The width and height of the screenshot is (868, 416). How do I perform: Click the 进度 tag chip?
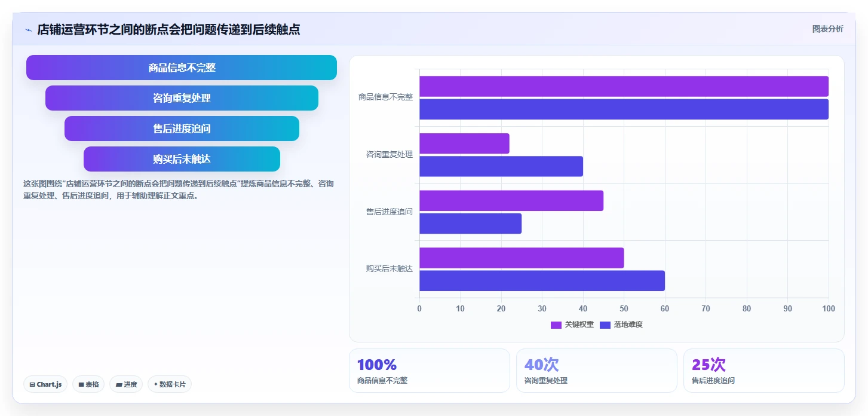(x=126, y=384)
